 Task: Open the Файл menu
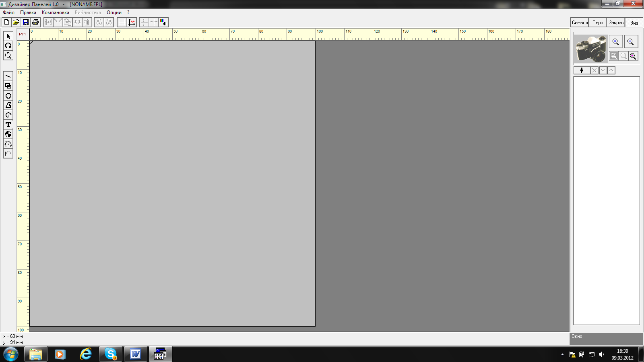pos(9,12)
